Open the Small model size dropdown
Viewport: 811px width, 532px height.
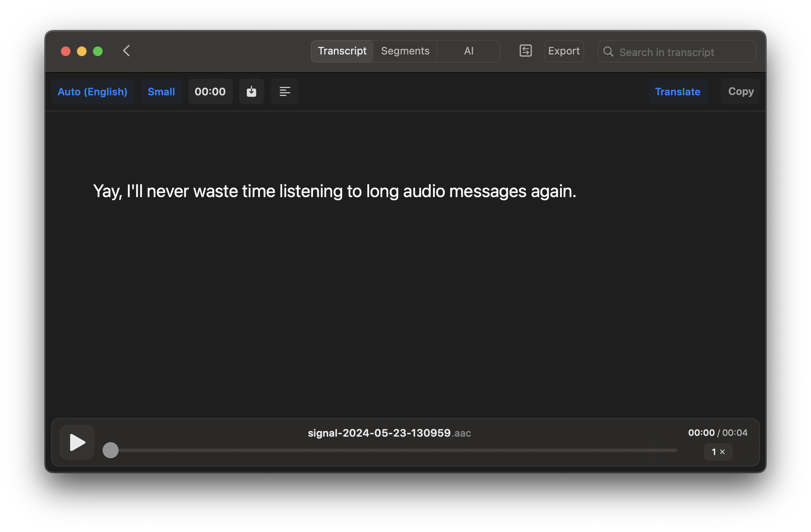(x=161, y=92)
